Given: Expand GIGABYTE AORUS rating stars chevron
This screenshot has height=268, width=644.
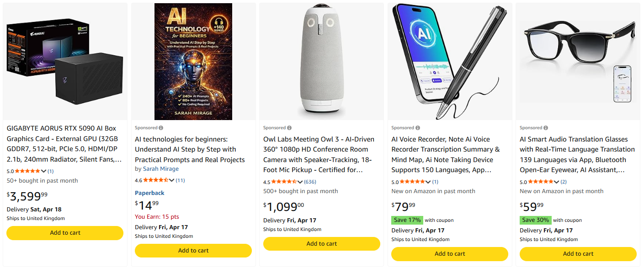Looking at the screenshot, I should tap(44, 171).
